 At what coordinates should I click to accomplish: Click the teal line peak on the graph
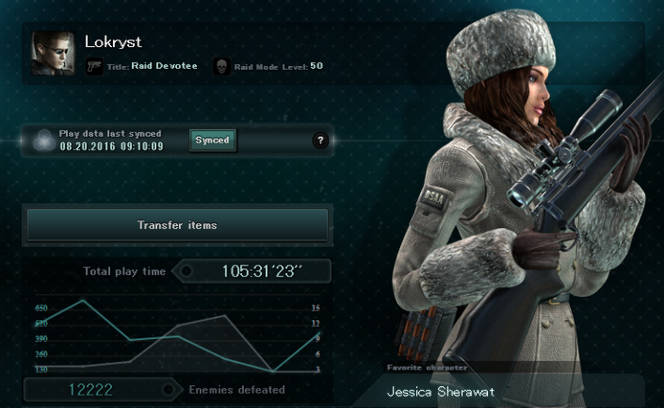83,300
